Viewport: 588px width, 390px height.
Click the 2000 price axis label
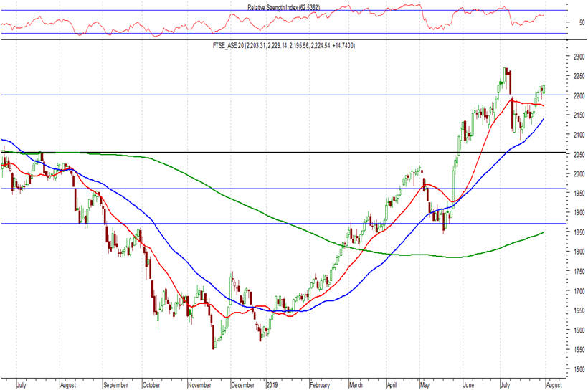(579, 173)
